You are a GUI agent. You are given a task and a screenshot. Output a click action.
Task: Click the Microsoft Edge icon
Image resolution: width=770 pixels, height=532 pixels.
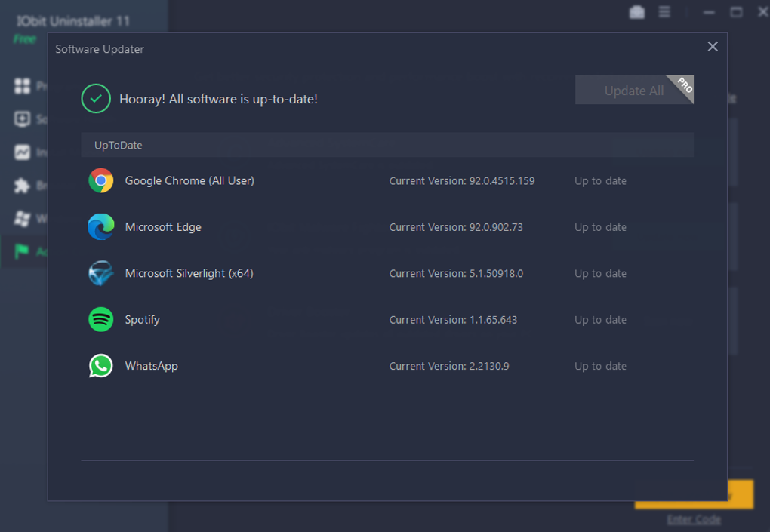pos(101,226)
